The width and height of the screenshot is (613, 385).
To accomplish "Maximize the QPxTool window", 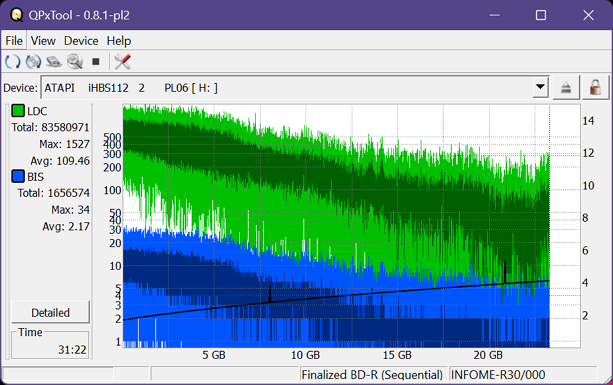I will coord(541,15).
